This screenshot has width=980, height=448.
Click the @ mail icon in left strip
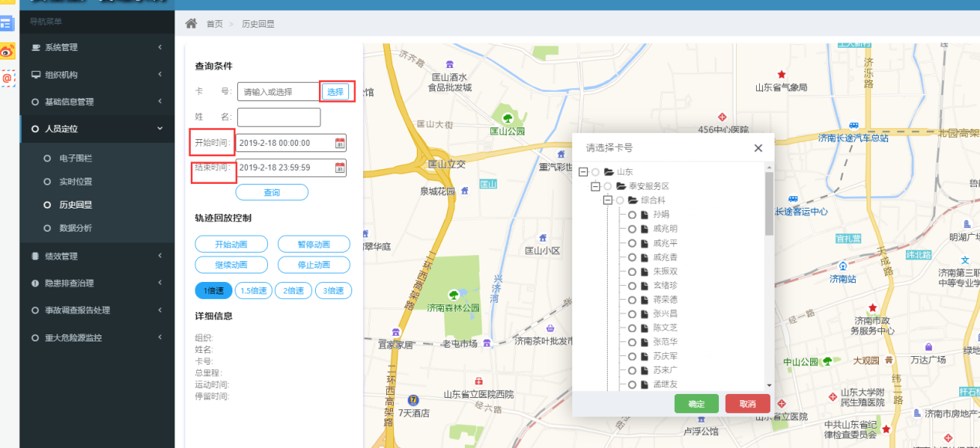(7, 78)
